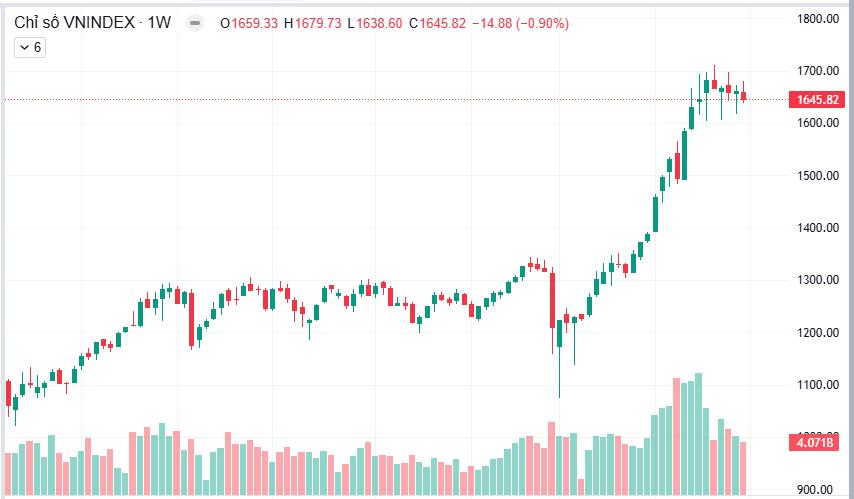Viewport: 854px width, 499px height.
Task: Click the red dotted current price line
Action: (x=396, y=100)
